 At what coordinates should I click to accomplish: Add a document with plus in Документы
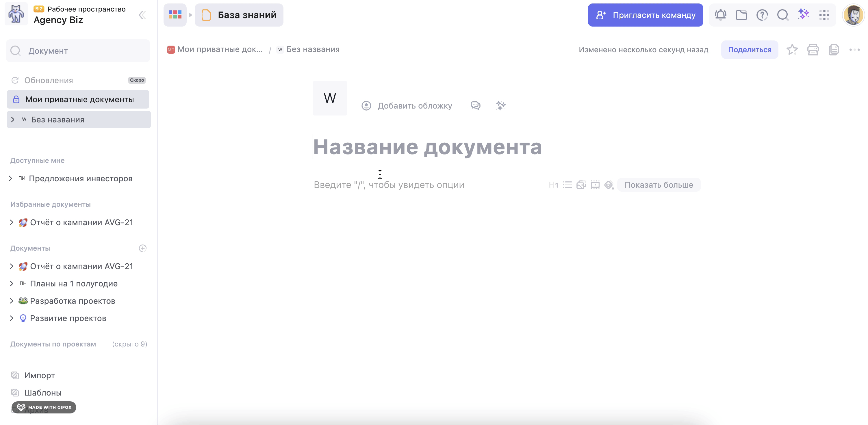coord(142,249)
